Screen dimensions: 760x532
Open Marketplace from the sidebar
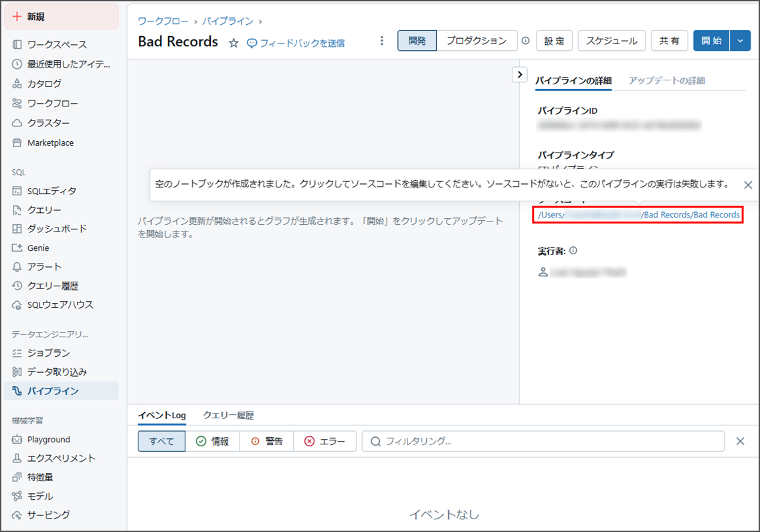[50, 143]
